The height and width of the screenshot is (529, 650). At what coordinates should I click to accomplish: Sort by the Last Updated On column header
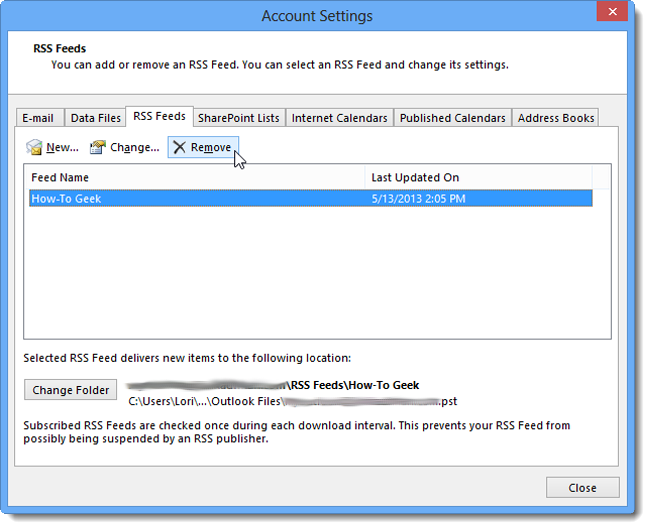(479, 177)
